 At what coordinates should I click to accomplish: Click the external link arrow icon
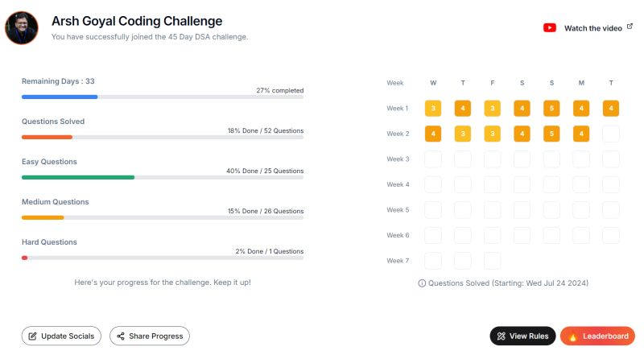pyautogui.click(x=630, y=27)
